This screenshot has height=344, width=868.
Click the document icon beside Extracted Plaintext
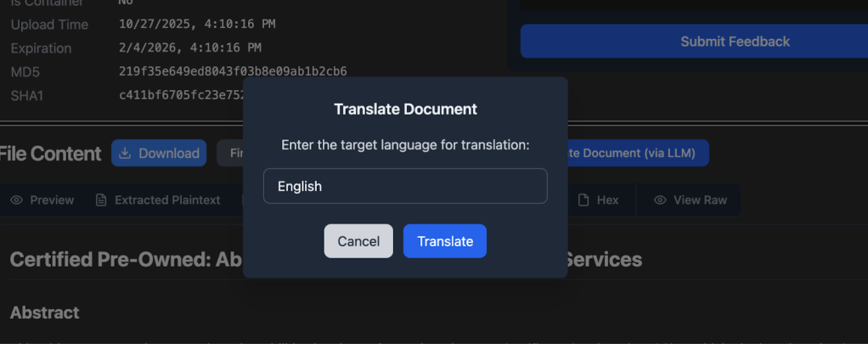pyautogui.click(x=101, y=200)
